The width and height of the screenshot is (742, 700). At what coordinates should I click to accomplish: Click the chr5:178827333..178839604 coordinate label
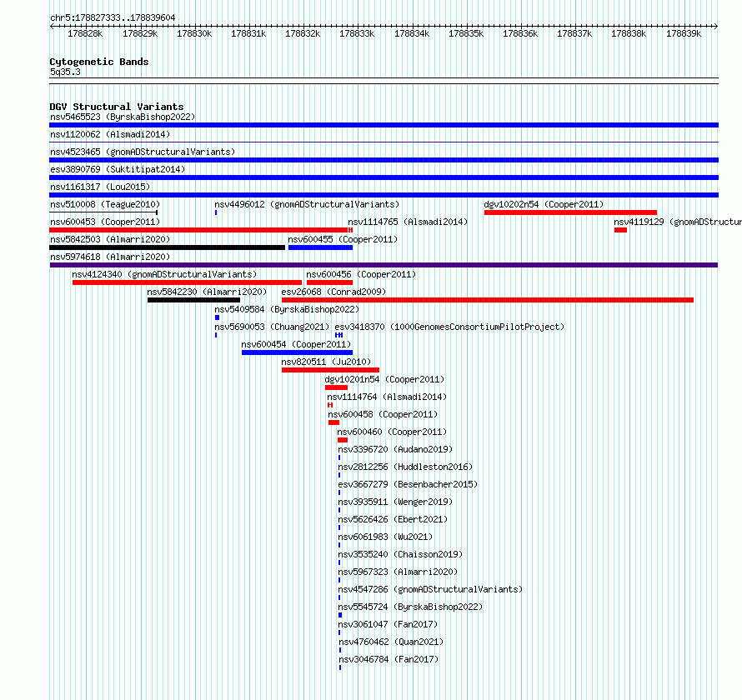coord(113,17)
